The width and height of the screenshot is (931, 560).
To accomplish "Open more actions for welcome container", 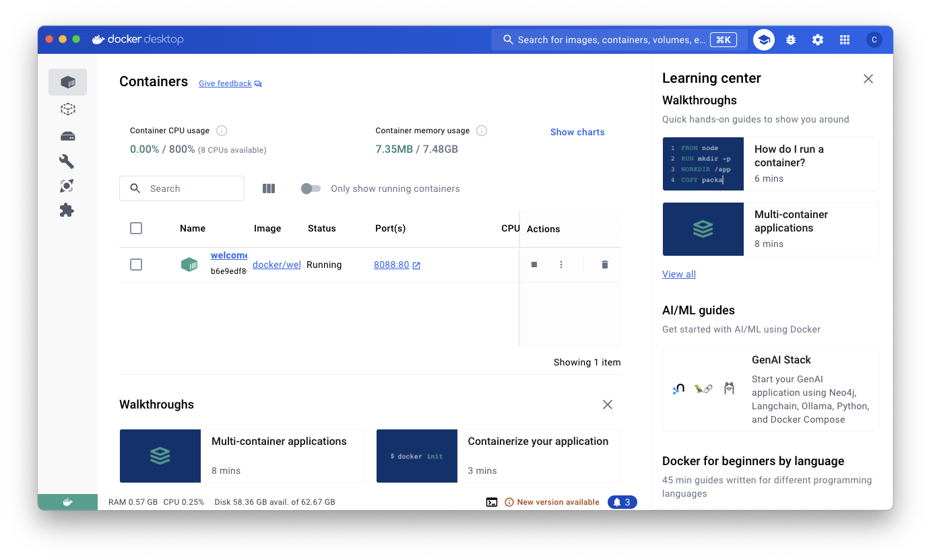I will pos(561,265).
